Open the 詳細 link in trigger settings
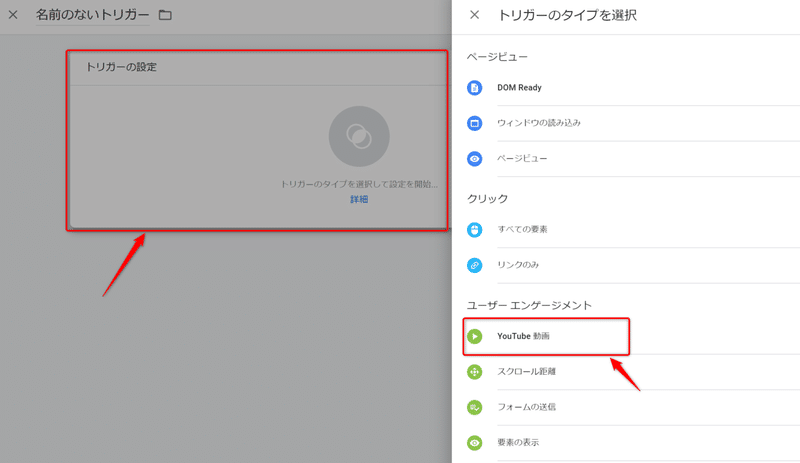The height and width of the screenshot is (463, 800). (359, 199)
